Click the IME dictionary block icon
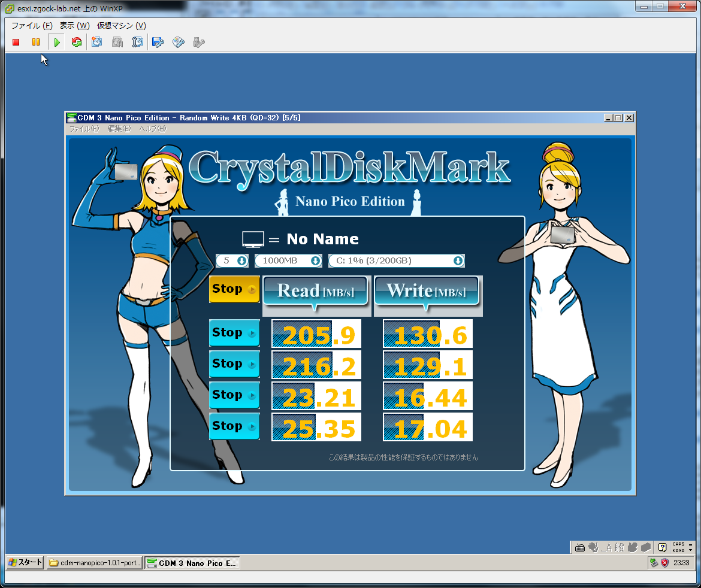Image resolution: width=701 pixels, height=588 pixels. coord(645,547)
